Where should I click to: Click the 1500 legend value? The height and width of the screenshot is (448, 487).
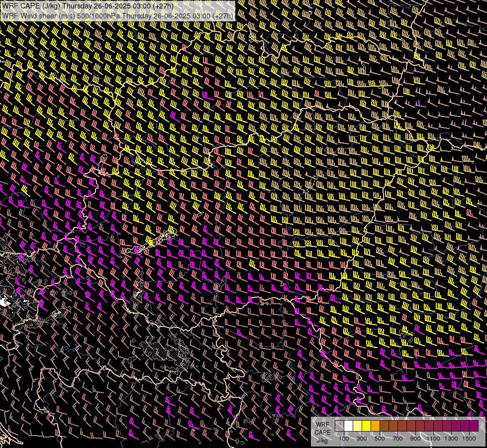coord(469,439)
